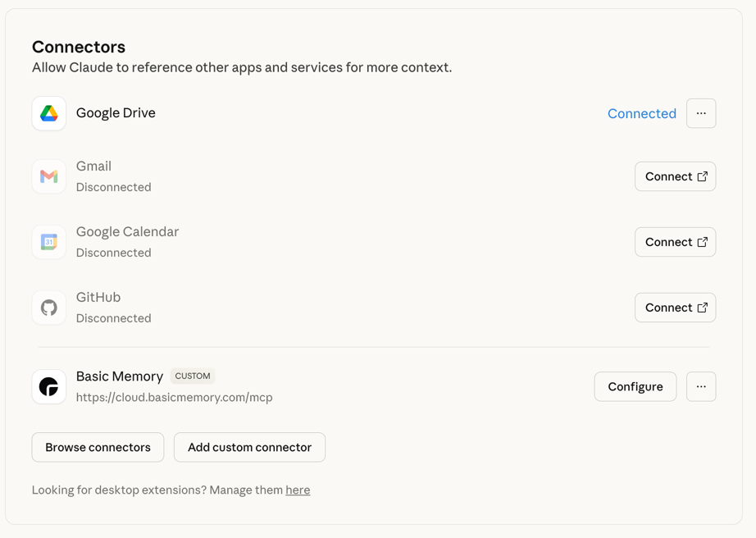Connect the Google Calendar connector
Screen dimensions: 756x538
pyautogui.click(x=675, y=242)
